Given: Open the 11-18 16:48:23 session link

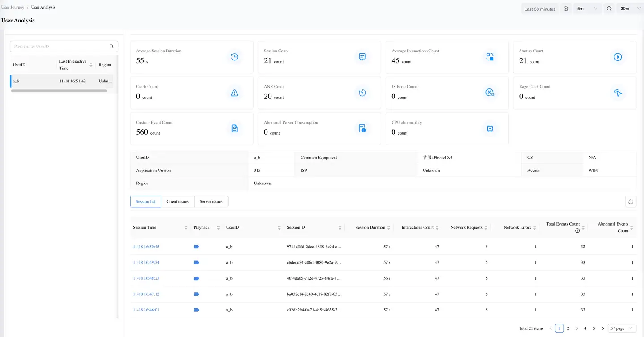Looking at the screenshot, I should tap(146, 278).
